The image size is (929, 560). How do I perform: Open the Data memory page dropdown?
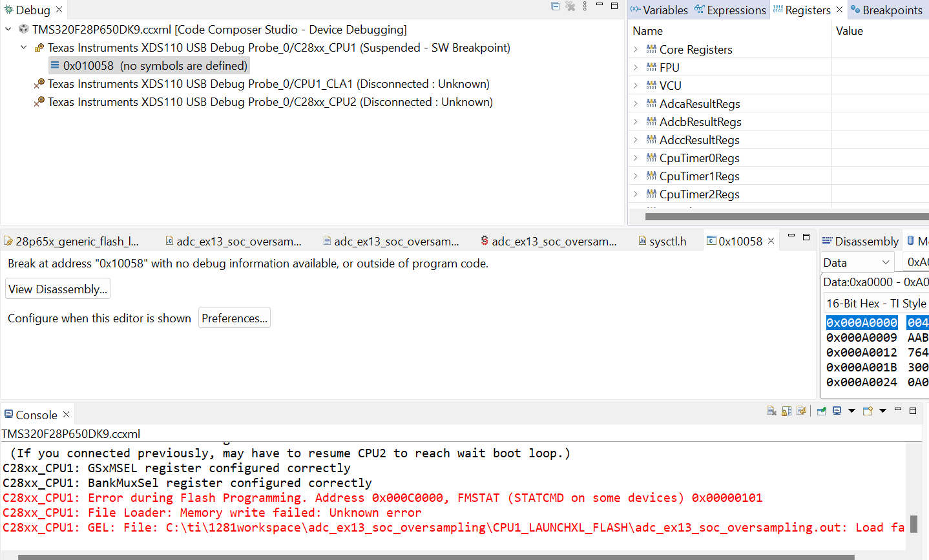coord(857,262)
